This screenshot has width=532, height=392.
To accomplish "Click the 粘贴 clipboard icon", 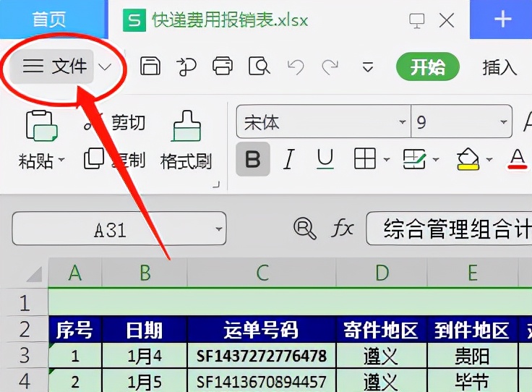I will coord(42,126).
